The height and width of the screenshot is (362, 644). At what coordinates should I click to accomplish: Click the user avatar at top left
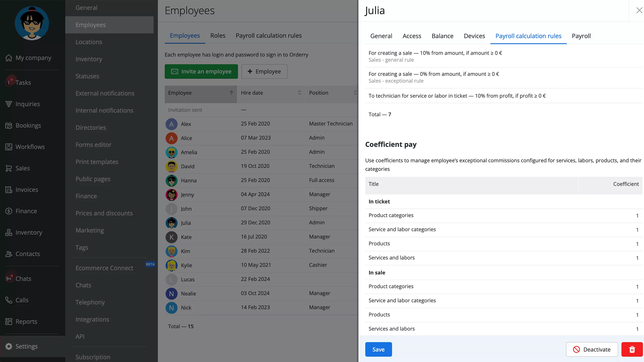(32, 23)
